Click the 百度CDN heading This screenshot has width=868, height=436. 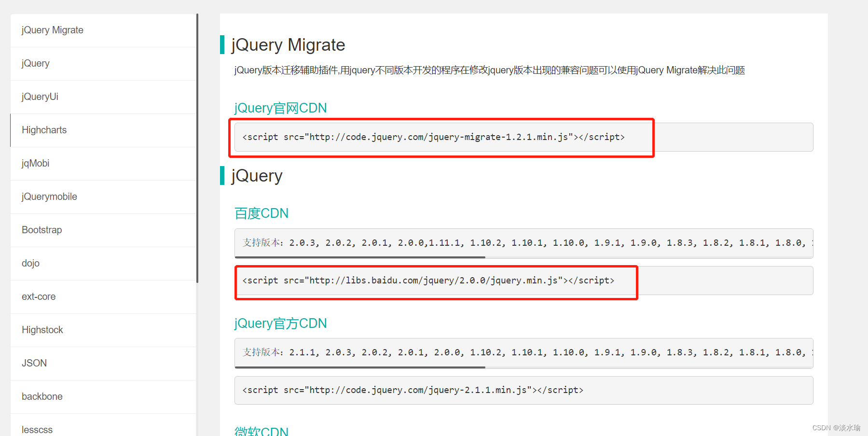262,213
